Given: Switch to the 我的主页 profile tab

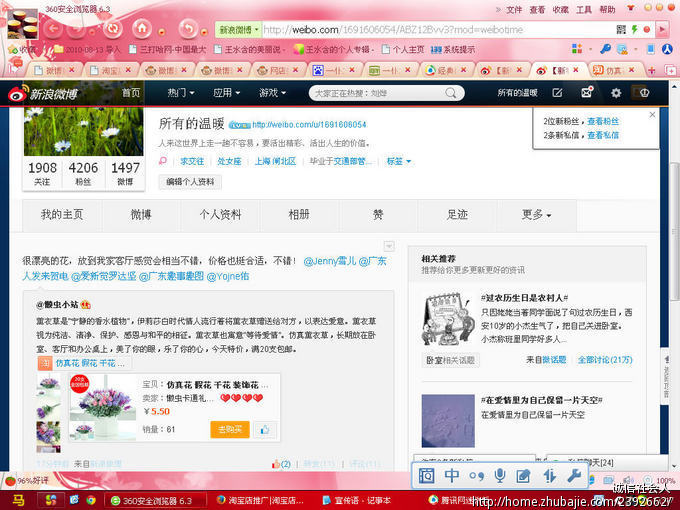Looking at the screenshot, I should point(62,215).
